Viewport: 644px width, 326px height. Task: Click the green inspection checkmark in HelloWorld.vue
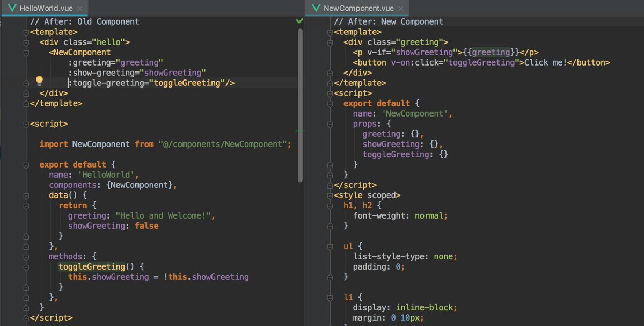[299, 21]
